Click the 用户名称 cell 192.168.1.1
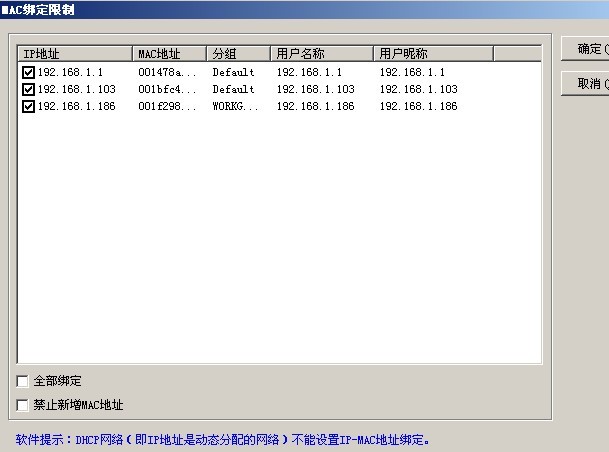This screenshot has width=609, height=452. tap(309, 72)
